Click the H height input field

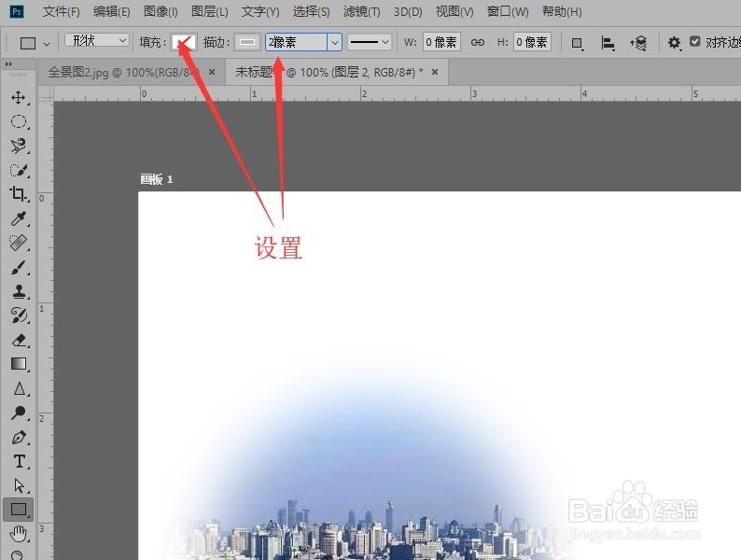[x=532, y=43]
